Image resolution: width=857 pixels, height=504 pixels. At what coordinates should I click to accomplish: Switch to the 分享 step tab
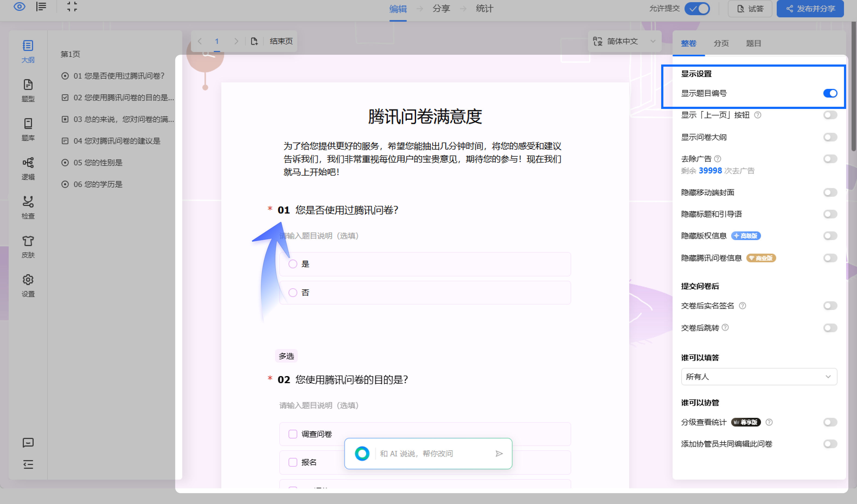click(441, 9)
